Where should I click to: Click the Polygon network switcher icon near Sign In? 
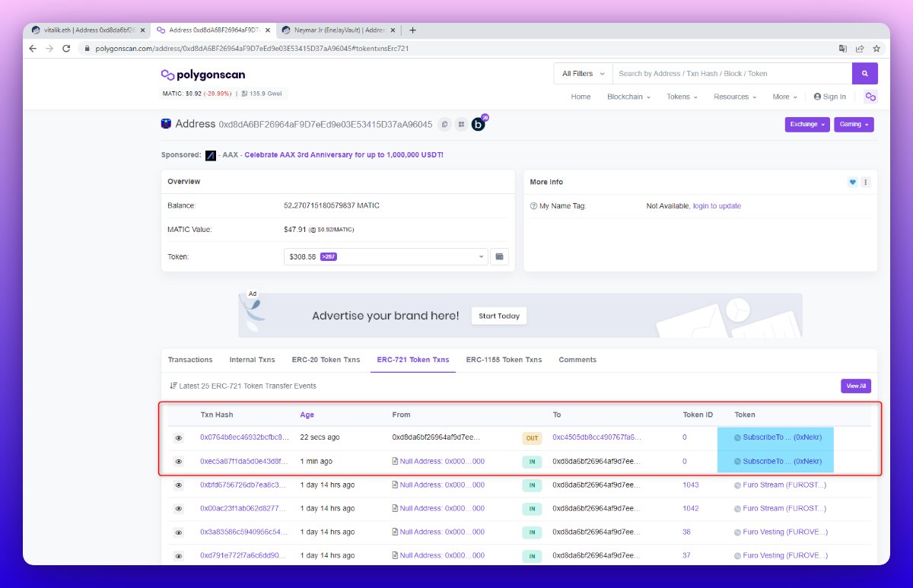pos(870,97)
